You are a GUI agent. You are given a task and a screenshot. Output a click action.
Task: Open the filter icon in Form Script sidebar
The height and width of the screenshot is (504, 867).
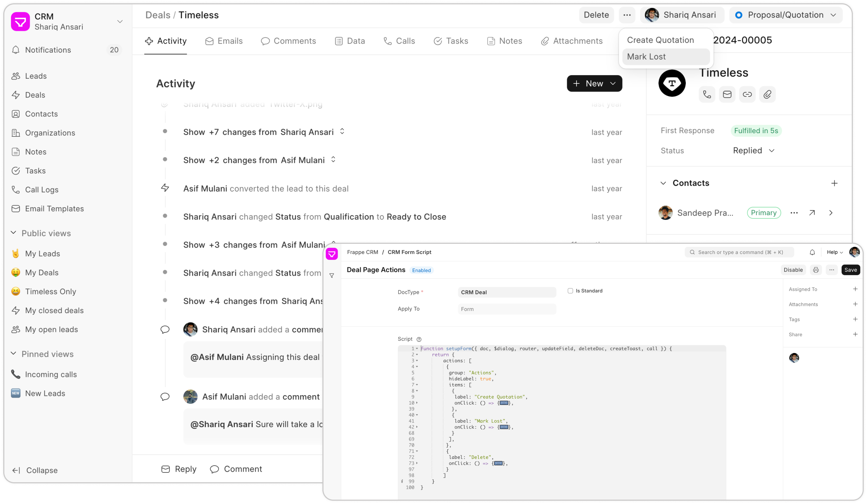pos(332,276)
